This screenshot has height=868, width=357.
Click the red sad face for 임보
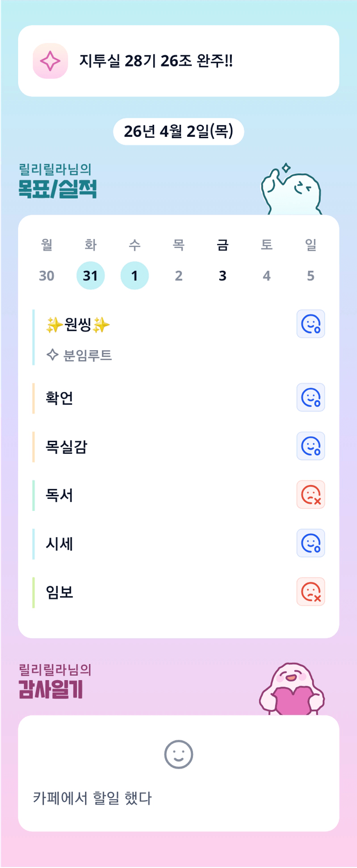click(x=310, y=592)
